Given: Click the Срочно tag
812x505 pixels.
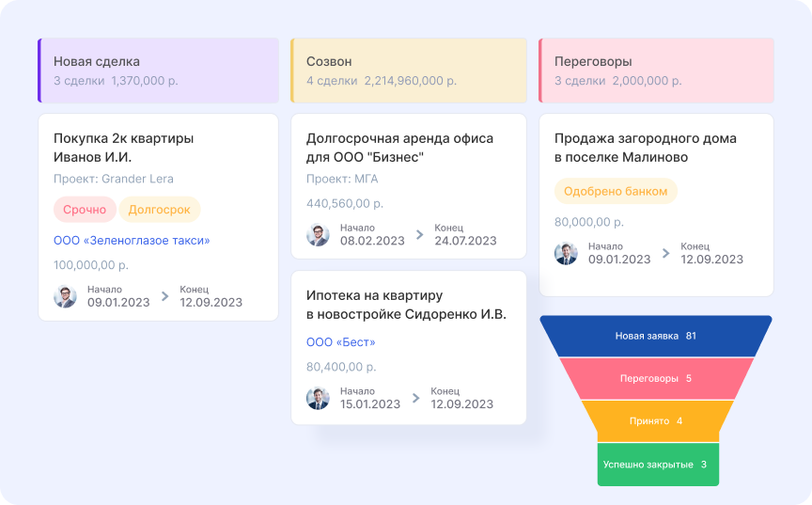Looking at the screenshot, I should pyautogui.click(x=85, y=210).
